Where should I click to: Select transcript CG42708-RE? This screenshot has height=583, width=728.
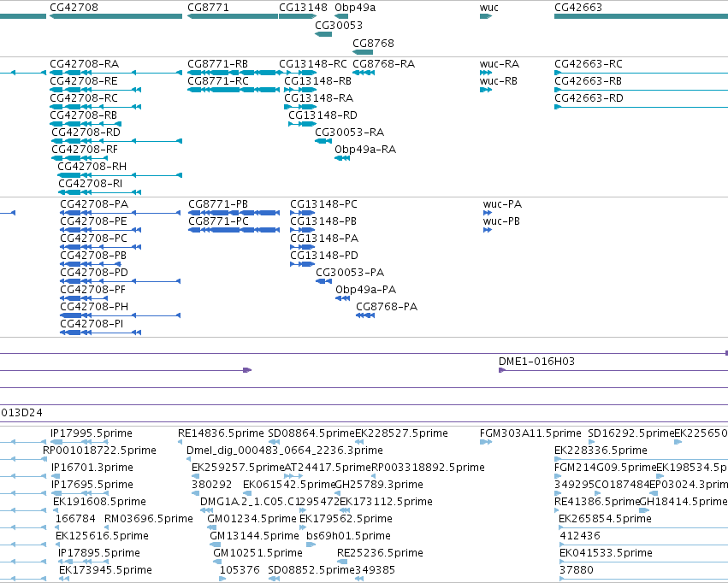coord(84,80)
